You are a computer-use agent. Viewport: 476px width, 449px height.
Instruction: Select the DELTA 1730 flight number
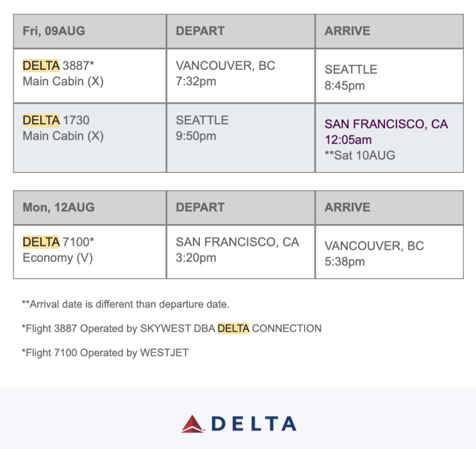pyautogui.click(x=56, y=120)
